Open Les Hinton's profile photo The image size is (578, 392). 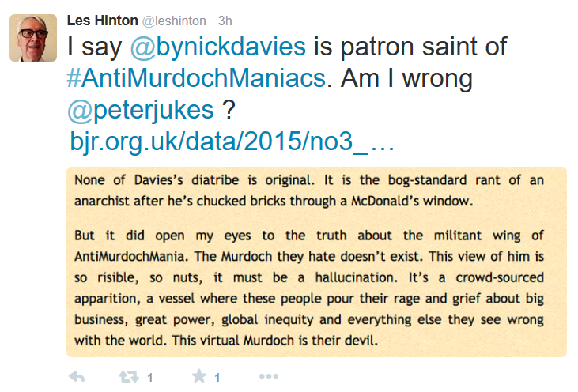tap(33, 38)
